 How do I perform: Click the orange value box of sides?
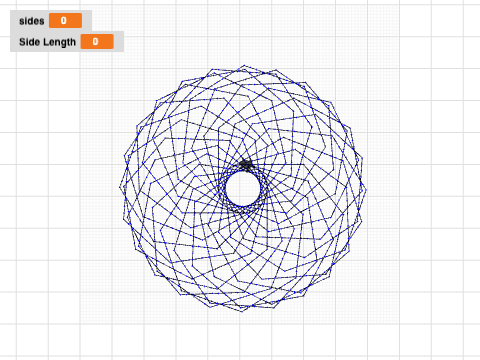(x=65, y=21)
